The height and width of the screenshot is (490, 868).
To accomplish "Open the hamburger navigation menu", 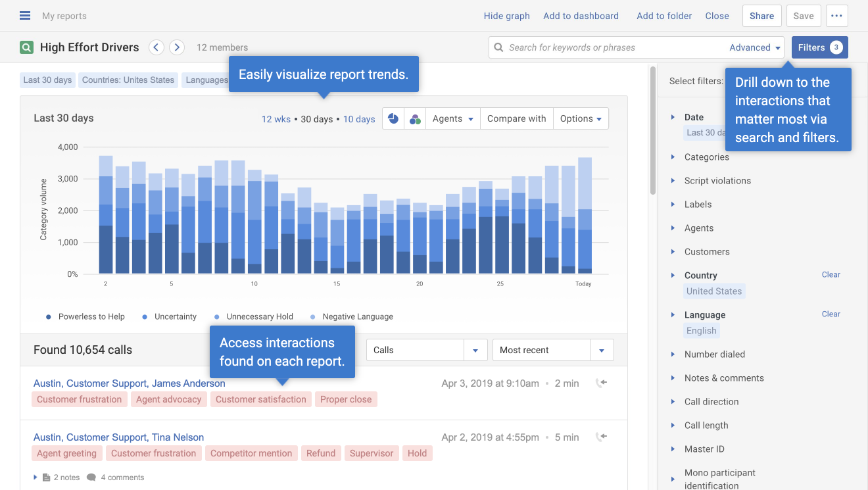I will [x=25, y=16].
